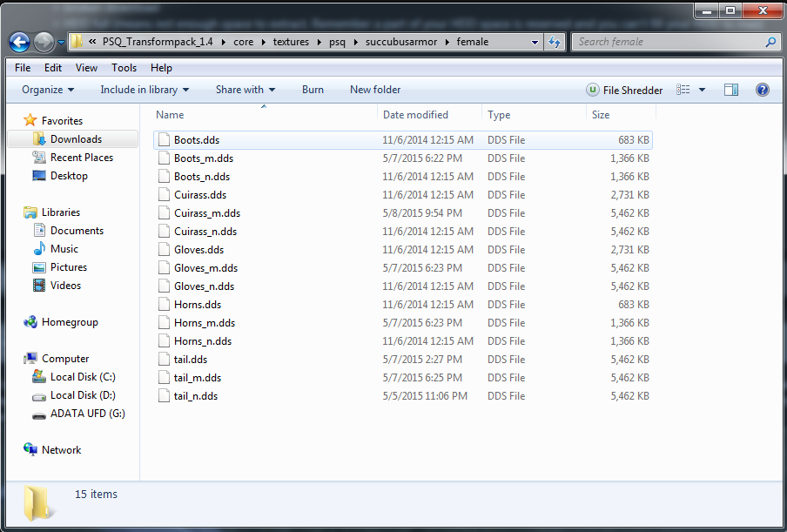
Task: Expand the arrow after textures breadcrumb
Action: pyautogui.click(x=320, y=42)
